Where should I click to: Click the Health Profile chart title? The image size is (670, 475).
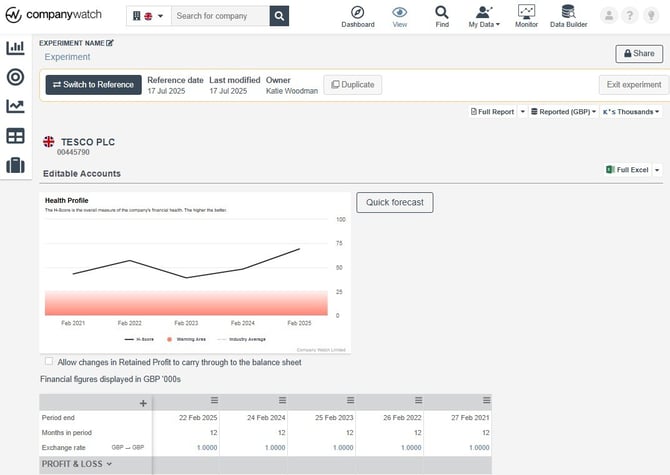[67, 200]
